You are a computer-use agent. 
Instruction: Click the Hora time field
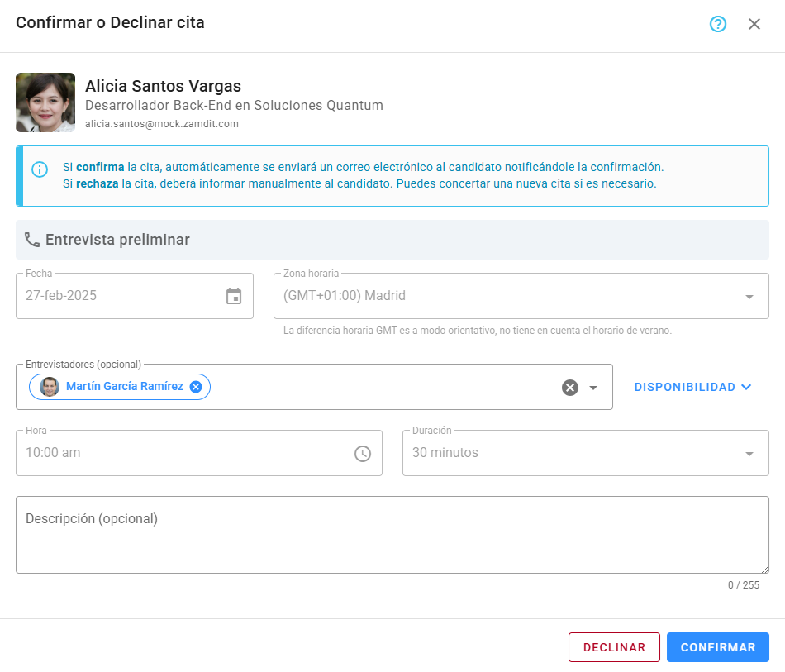165,453
